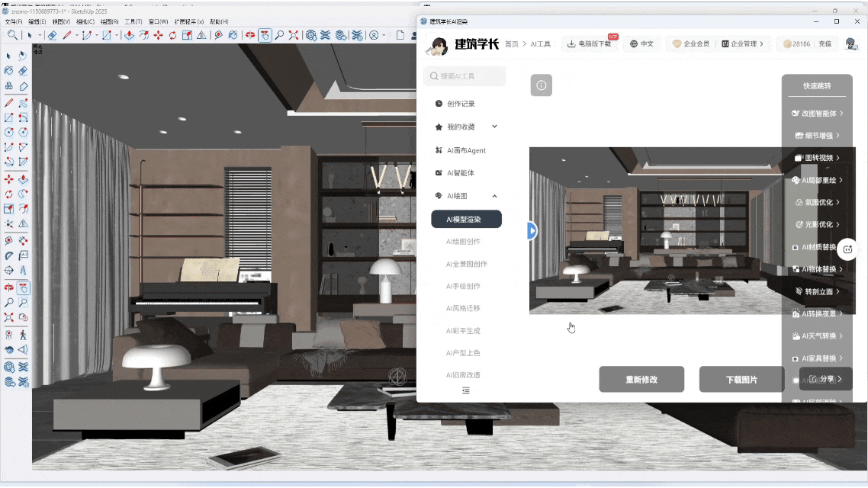868x488 pixels.
Task: Click the 搜索AI工具 search field
Action: (465, 76)
